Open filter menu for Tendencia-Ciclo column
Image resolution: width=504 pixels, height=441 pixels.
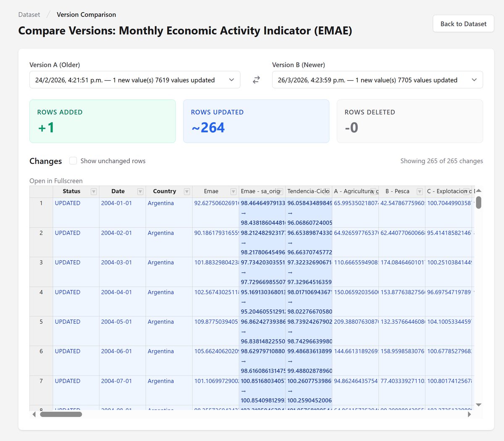326,192
